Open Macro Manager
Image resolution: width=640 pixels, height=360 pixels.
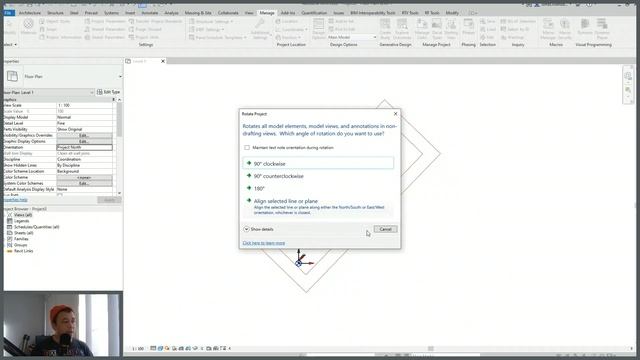tap(548, 29)
